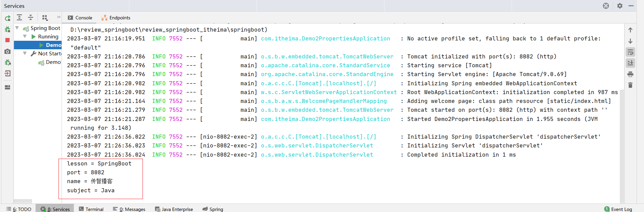
Task: Clear console output with trash icon
Action: tap(630, 85)
